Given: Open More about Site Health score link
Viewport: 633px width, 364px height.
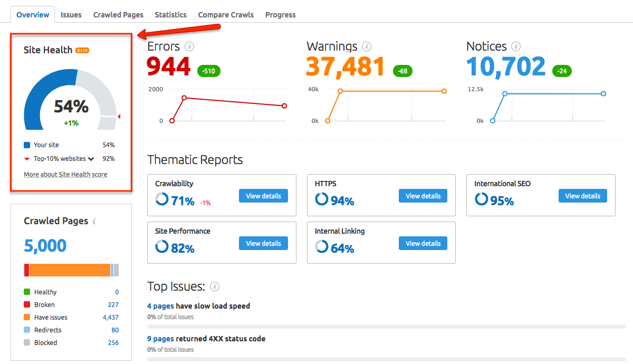Looking at the screenshot, I should coord(65,174).
